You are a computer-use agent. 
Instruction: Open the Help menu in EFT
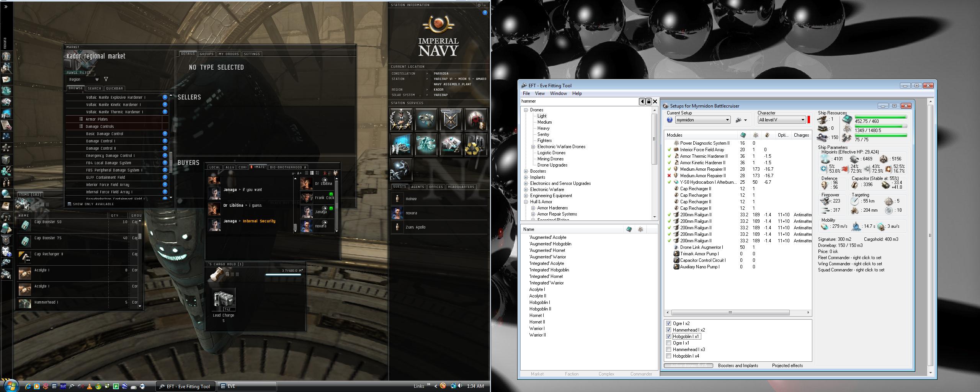(577, 93)
